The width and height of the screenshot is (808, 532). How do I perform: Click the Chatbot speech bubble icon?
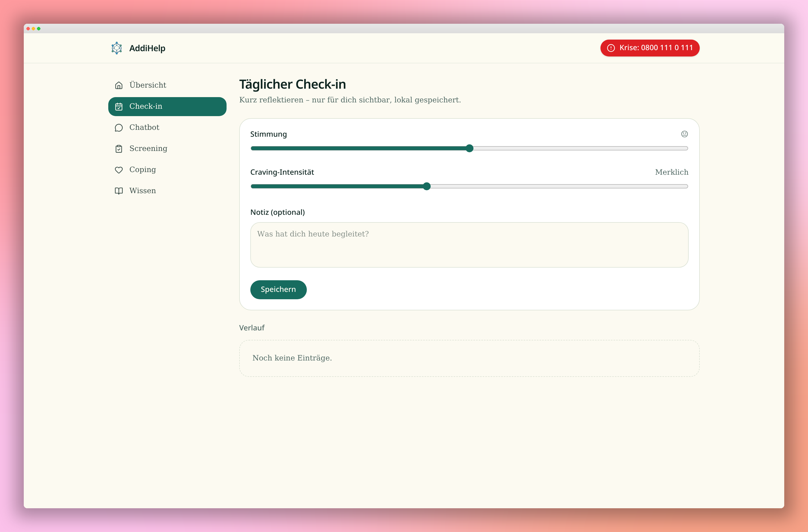(x=119, y=127)
